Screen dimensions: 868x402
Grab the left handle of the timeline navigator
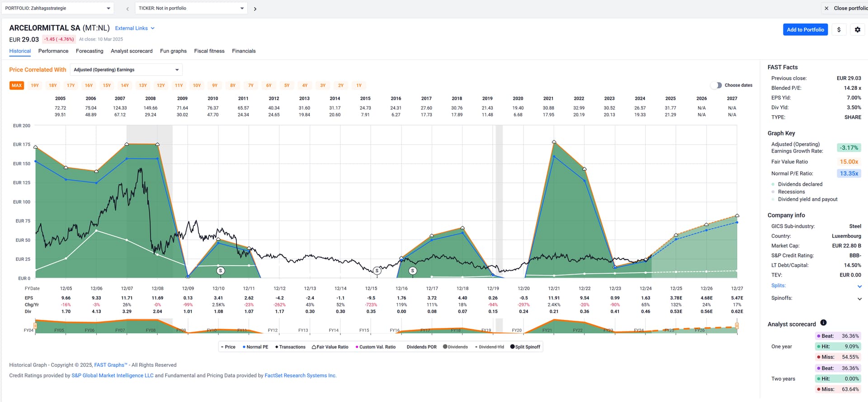pos(35,326)
